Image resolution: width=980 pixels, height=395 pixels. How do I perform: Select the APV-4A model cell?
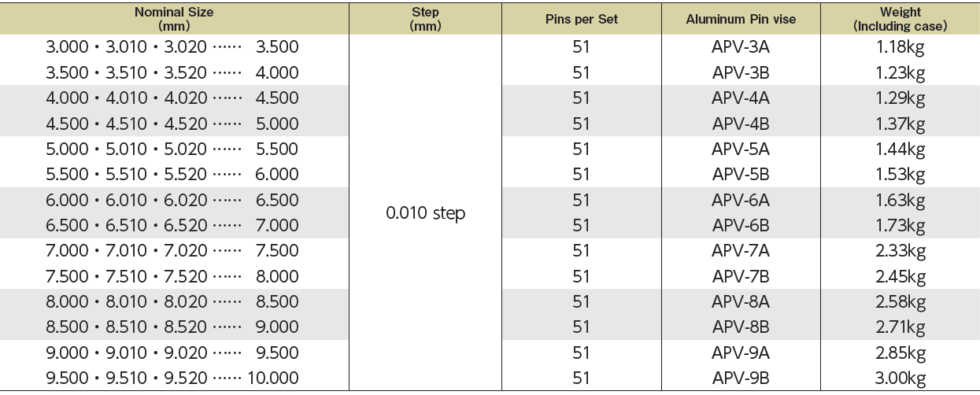coord(741,98)
